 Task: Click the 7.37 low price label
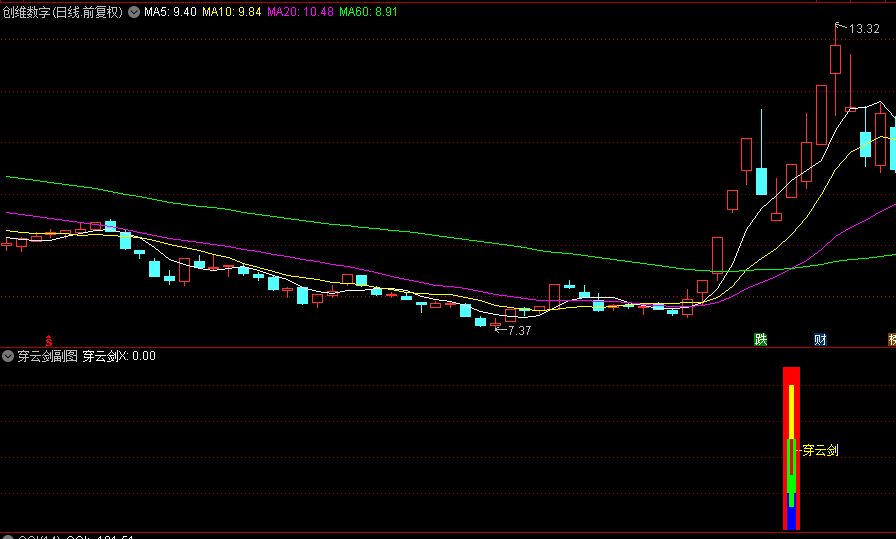point(519,330)
